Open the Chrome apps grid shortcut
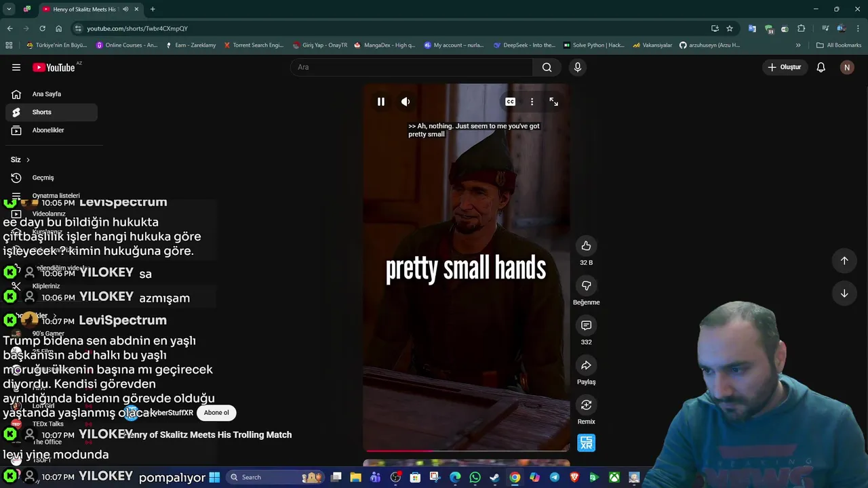Image resolution: width=868 pixels, height=488 pixels. tap(9, 45)
